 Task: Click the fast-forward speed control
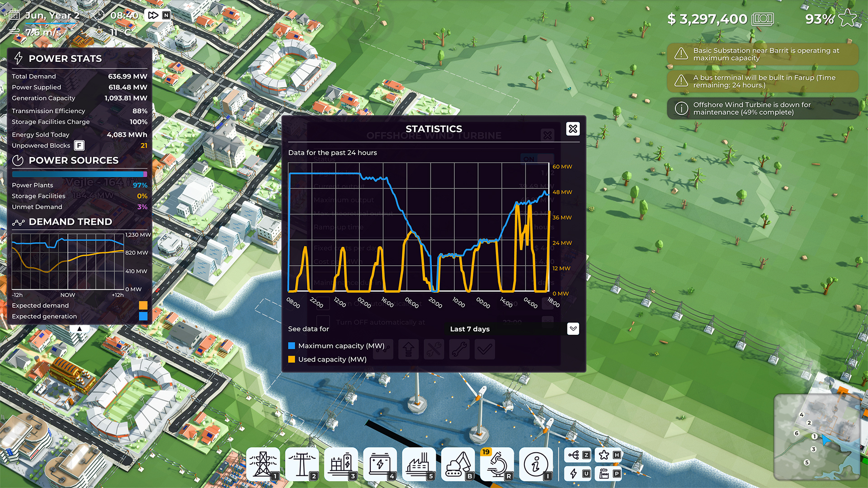[153, 15]
